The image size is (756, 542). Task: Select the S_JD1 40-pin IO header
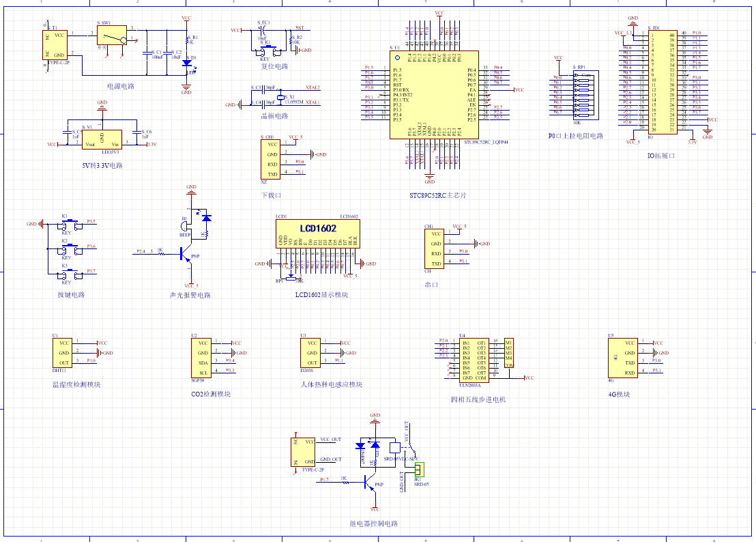point(663,83)
